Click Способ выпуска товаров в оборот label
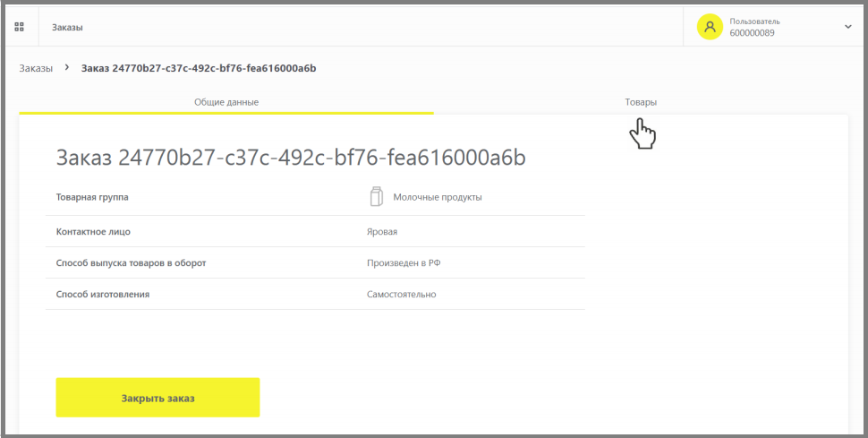This screenshot has width=868, height=438. pos(132,262)
